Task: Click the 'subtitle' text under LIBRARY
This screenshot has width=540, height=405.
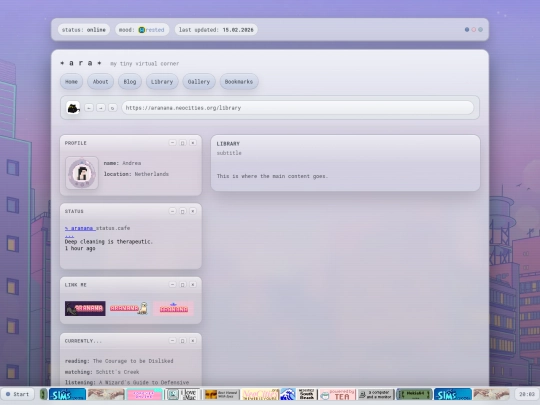Action: click(229, 153)
